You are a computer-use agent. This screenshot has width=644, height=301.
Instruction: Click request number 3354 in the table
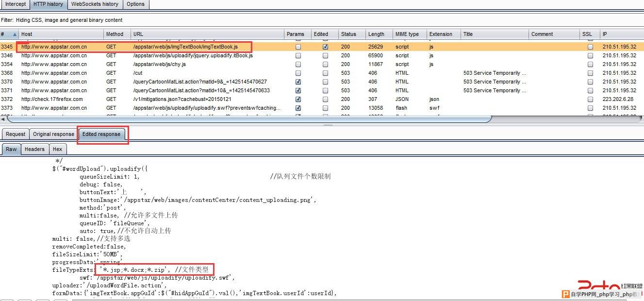click(x=7, y=64)
